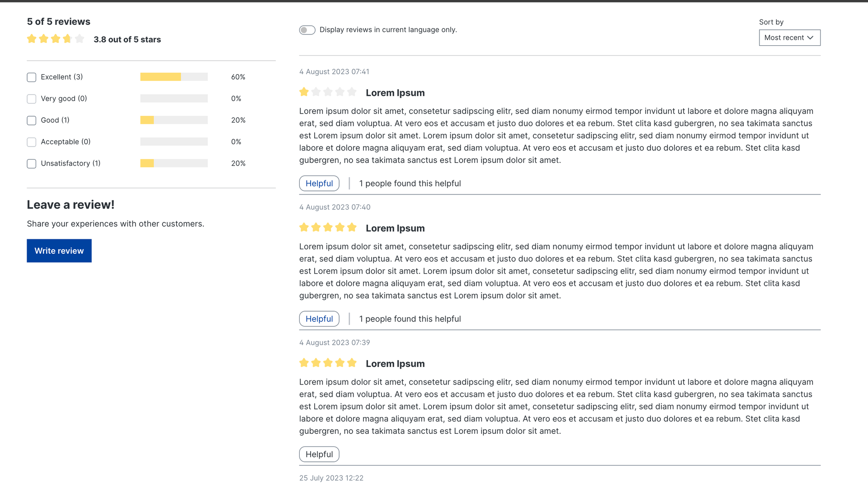868x484 pixels.
Task: Click the chevron arrow in Sort by box
Action: 810,38
